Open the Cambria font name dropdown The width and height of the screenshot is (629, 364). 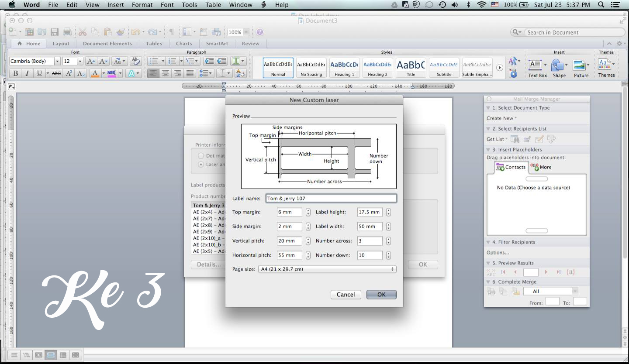(x=57, y=61)
